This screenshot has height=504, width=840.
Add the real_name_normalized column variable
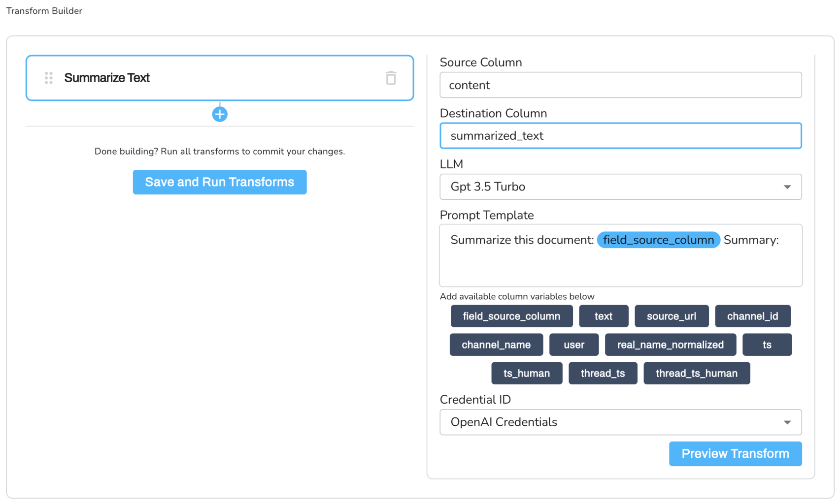point(671,345)
